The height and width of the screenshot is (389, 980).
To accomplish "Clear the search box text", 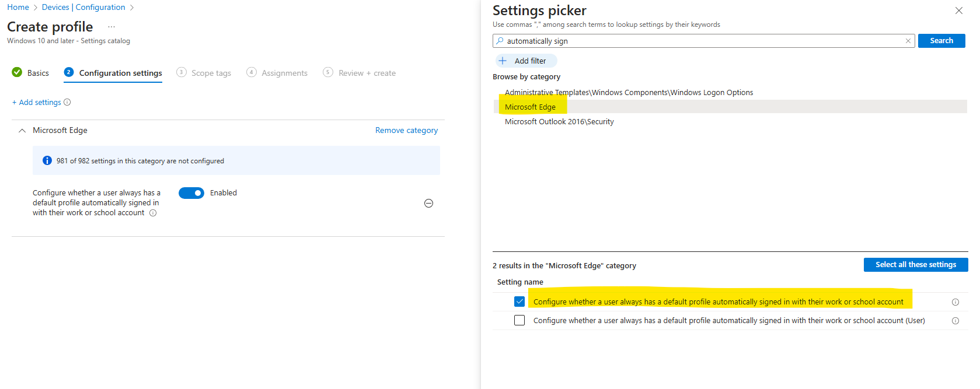I will point(908,41).
